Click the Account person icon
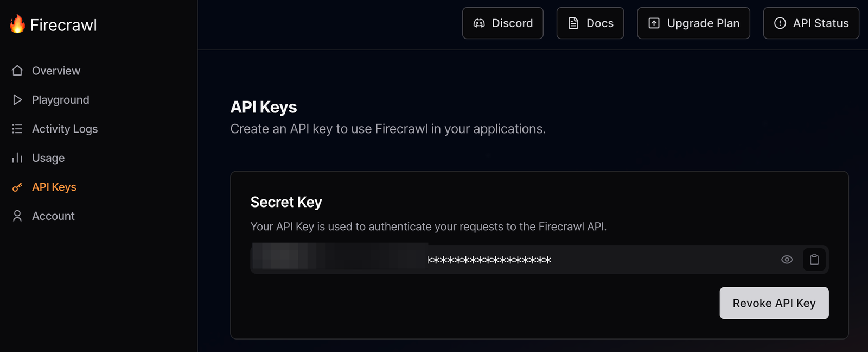Screen dimensions: 868x352 coord(17,216)
